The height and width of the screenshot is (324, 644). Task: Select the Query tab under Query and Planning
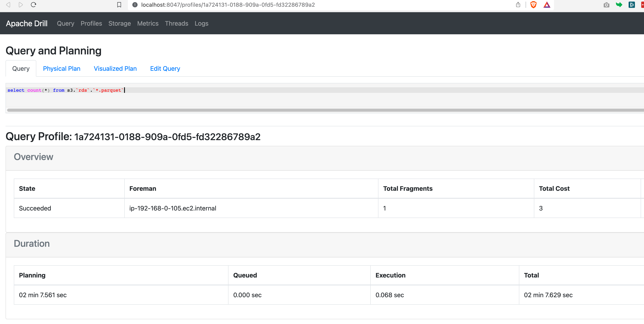21,68
